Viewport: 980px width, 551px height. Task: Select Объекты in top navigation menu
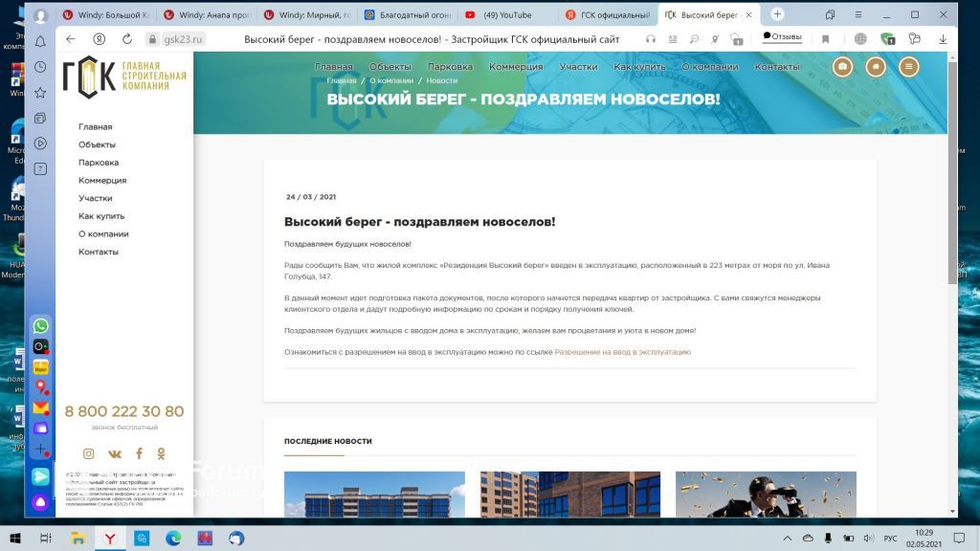click(390, 67)
